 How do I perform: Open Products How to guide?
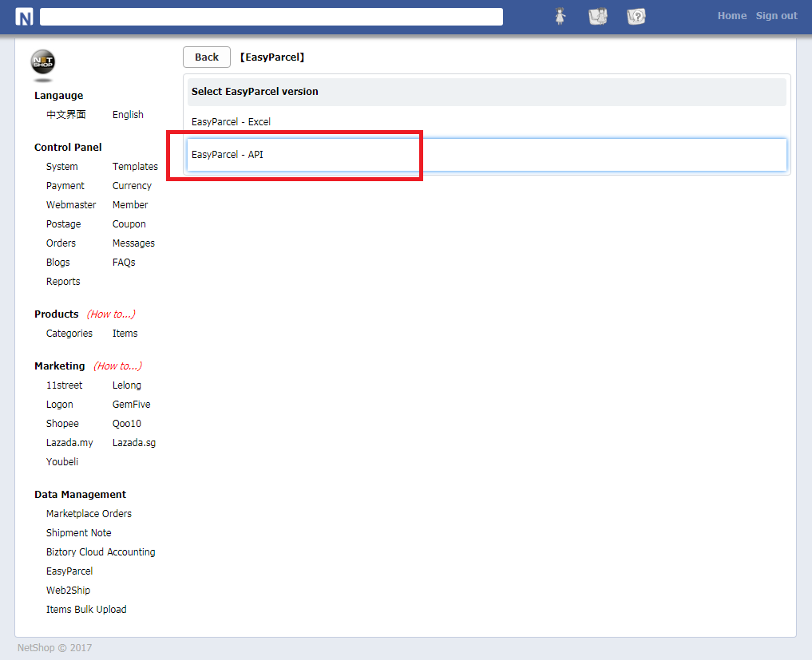(x=111, y=314)
